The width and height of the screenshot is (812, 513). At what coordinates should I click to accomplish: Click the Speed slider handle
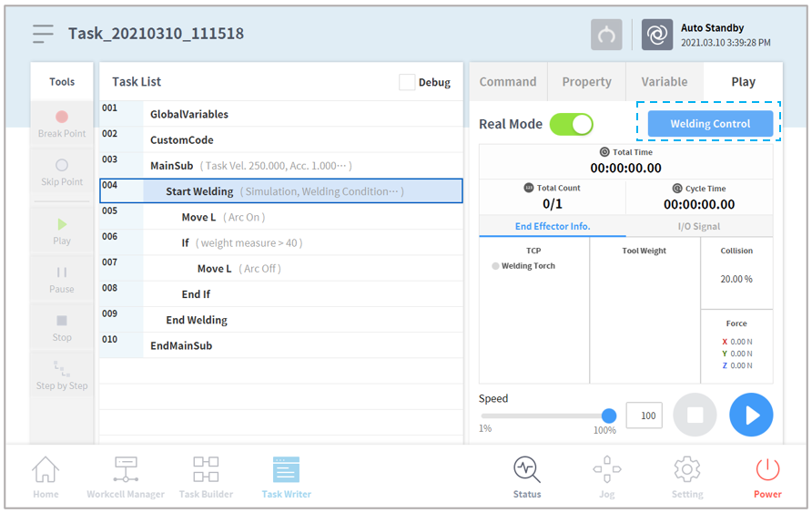pos(608,416)
